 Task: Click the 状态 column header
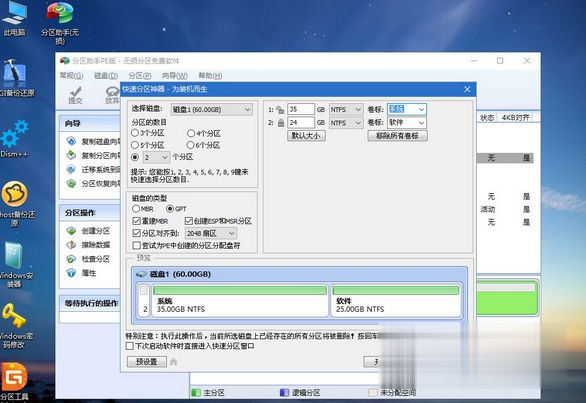[x=487, y=118]
